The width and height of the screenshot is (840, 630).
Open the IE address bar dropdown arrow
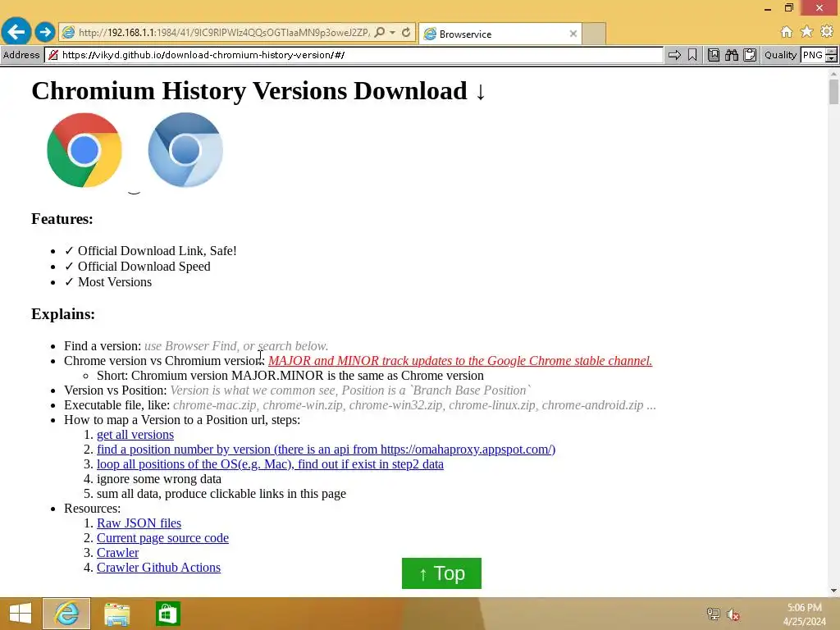393,32
